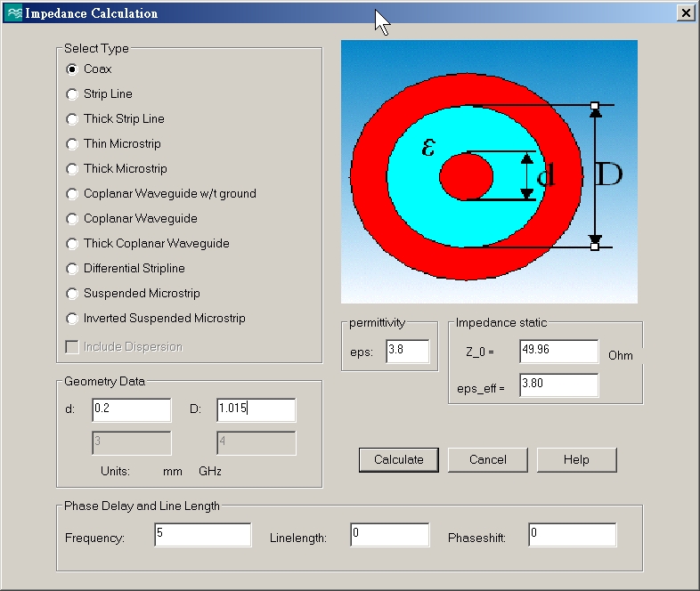Select Suspended Microstrip option

coord(73,294)
